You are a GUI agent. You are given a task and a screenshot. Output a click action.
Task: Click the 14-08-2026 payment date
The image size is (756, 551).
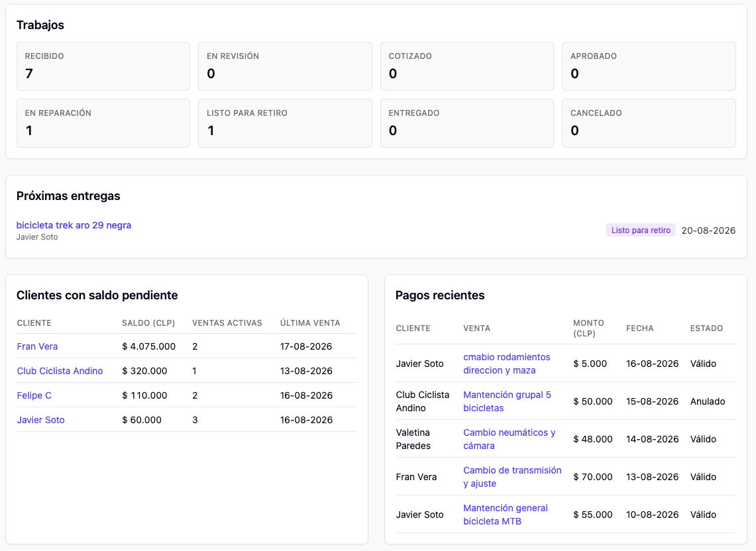pyautogui.click(x=653, y=438)
